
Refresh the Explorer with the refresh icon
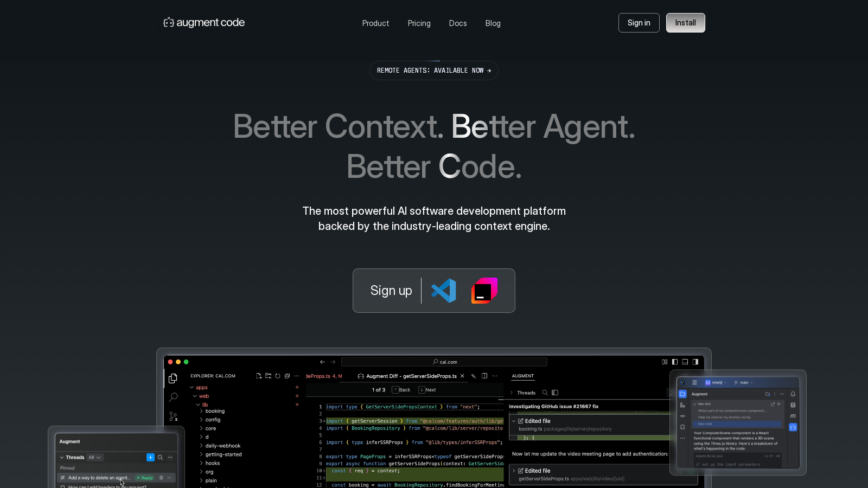click(x=278, y=376)
